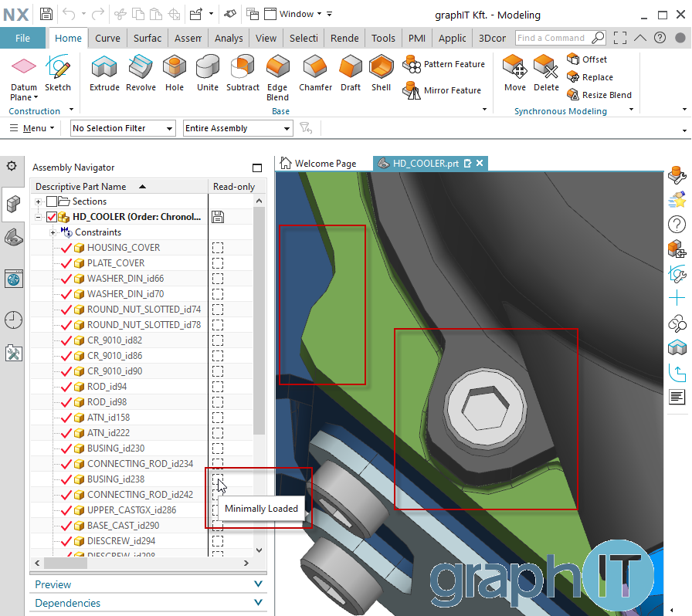Toggle the Sections folder checkbox
This screenshot has height=616, width=692.
click(52, 201)
